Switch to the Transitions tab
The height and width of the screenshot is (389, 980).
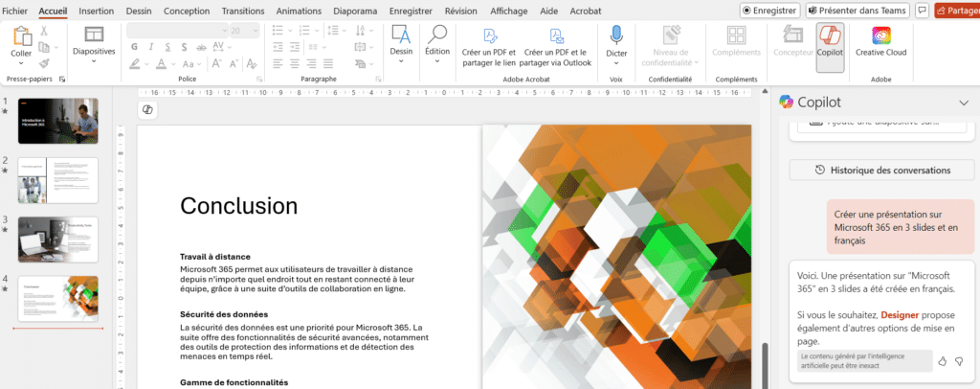click(x=242, y=11)
